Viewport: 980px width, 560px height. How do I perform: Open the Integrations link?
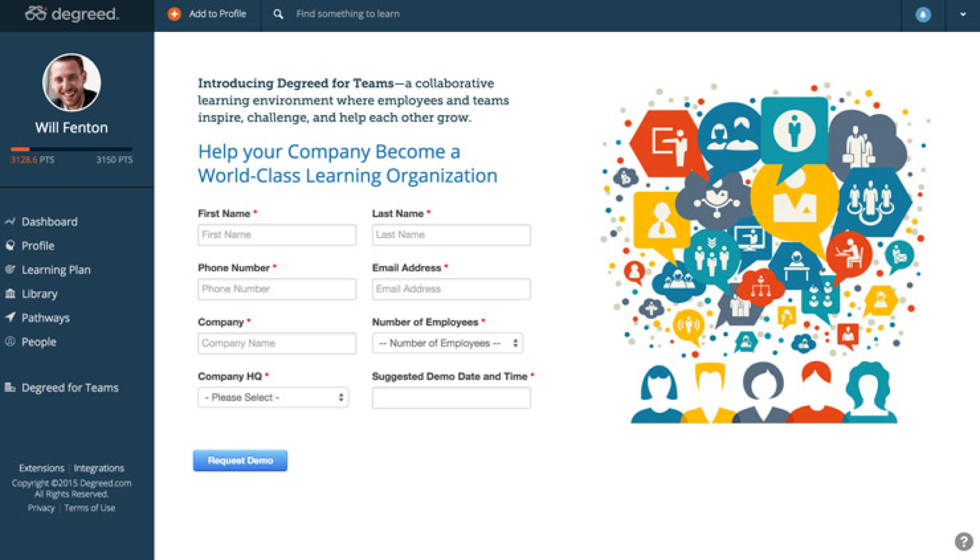pyautogui.click(x=99, y=468)
